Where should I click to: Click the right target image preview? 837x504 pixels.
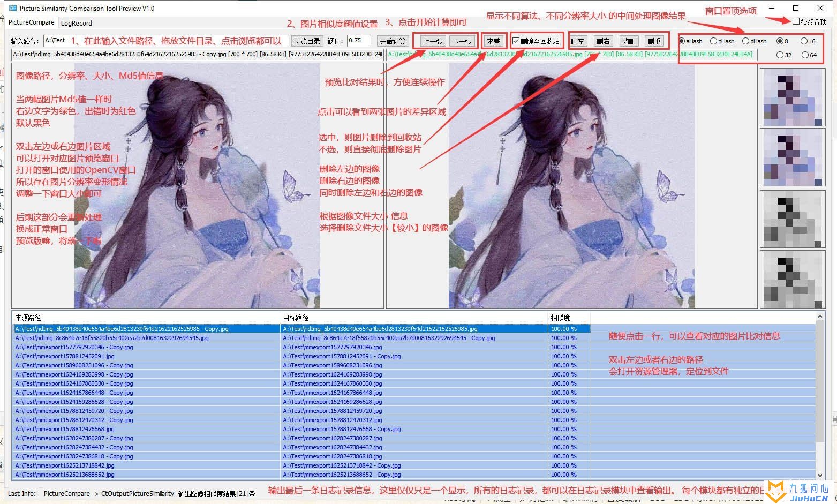pos(571,185)
